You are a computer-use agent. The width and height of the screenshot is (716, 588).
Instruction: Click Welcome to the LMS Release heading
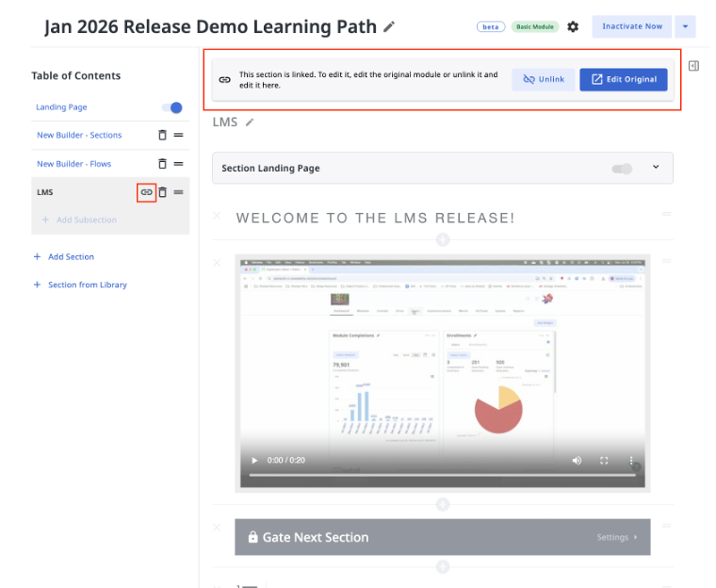point(375,219)
